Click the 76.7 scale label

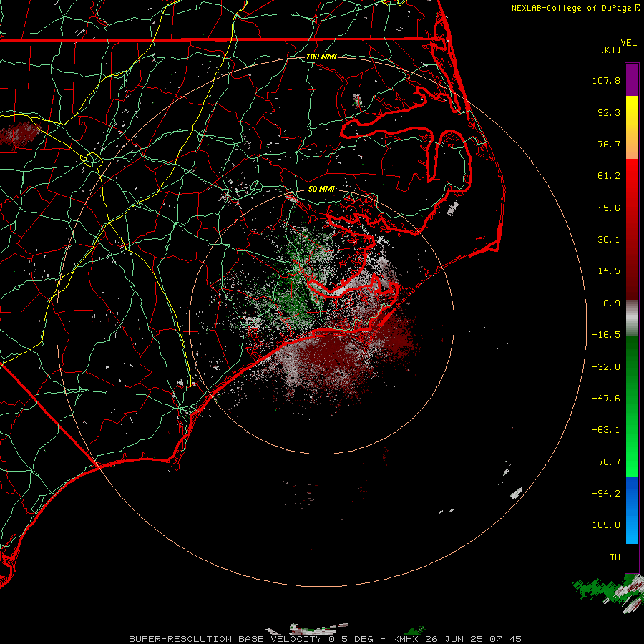click(609, 144)
